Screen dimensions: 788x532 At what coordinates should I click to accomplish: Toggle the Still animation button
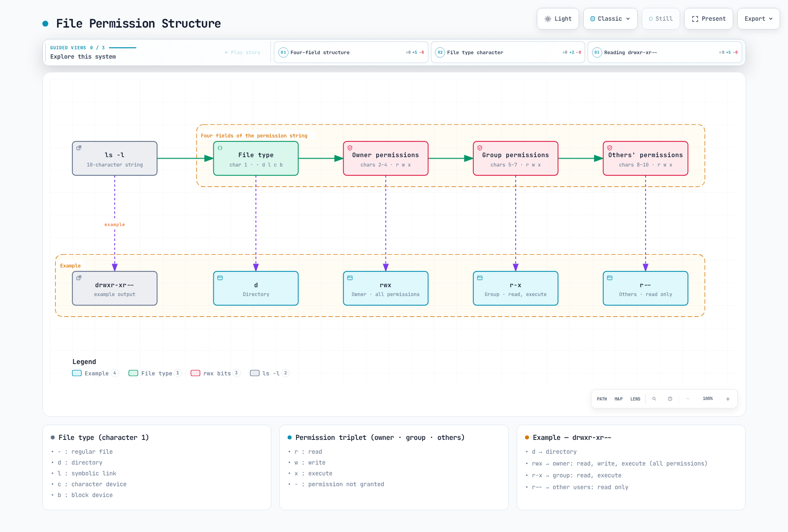point(661,19)
